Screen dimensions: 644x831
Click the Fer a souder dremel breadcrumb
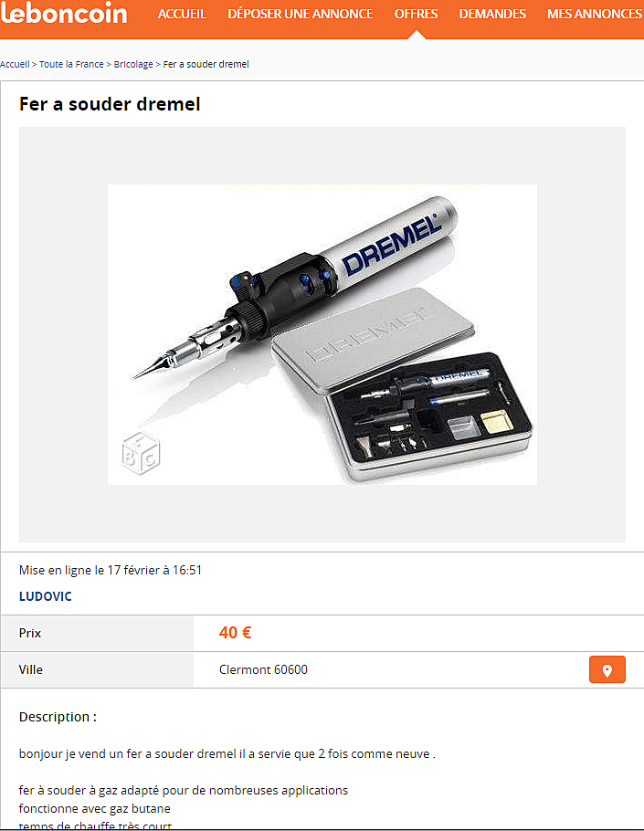pyautogui.click(x=206, y=64)
